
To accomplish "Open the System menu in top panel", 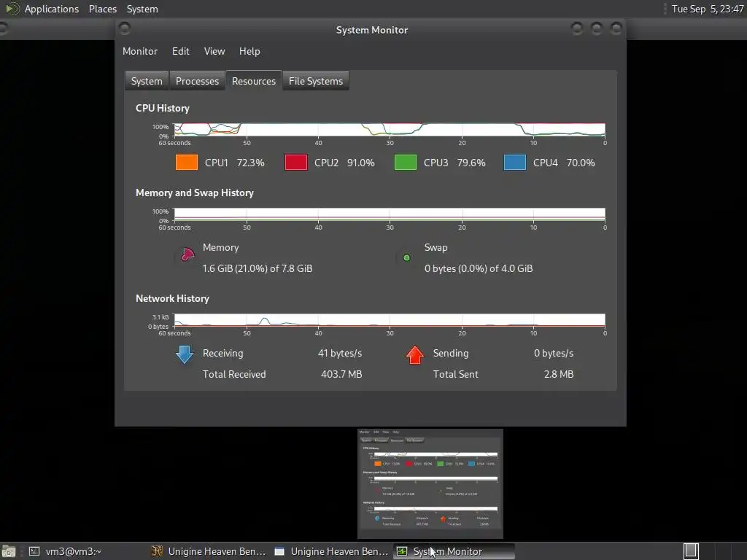I will 142,9.
